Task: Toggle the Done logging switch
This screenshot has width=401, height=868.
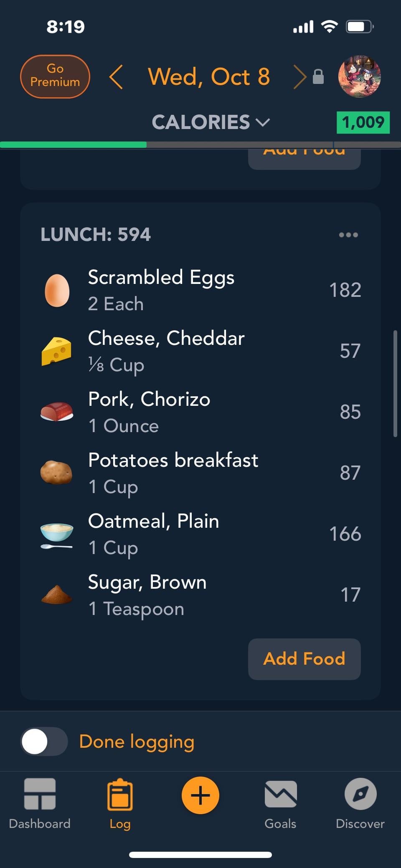Action: (x=44, y=741)
